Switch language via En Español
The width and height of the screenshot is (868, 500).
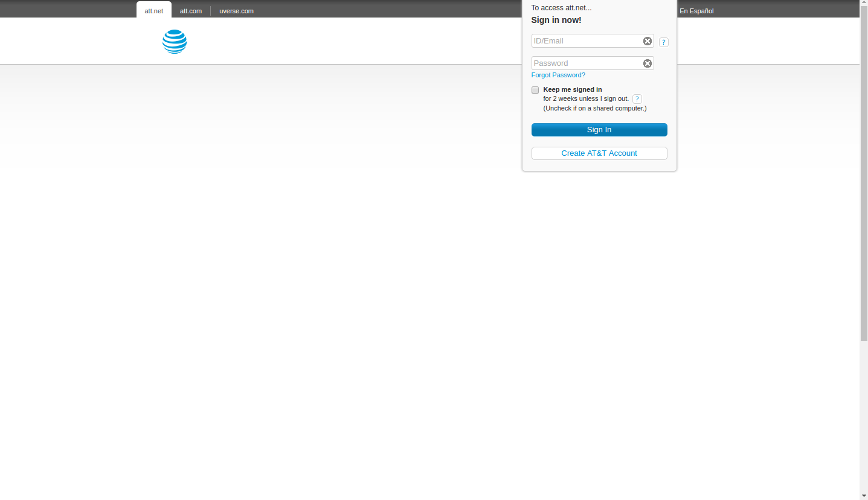pyautogui.click(x=696, y=11)
